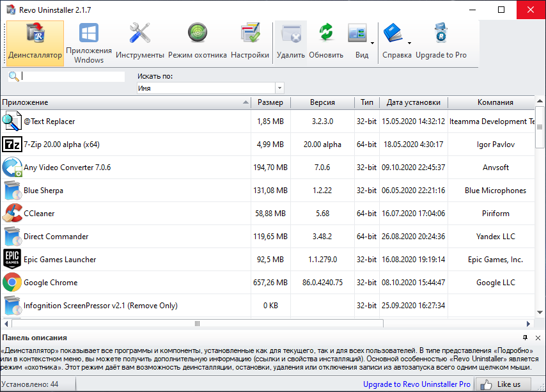The height and width of the screenshot is (392, 546).
Task: Click the search magnifier icon
Action: click(x=13, y=77)
